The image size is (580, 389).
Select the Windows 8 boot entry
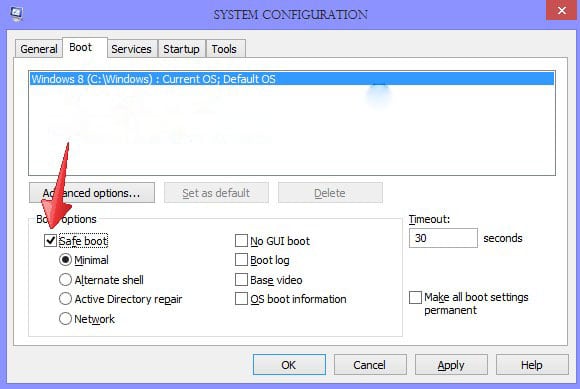292,79
